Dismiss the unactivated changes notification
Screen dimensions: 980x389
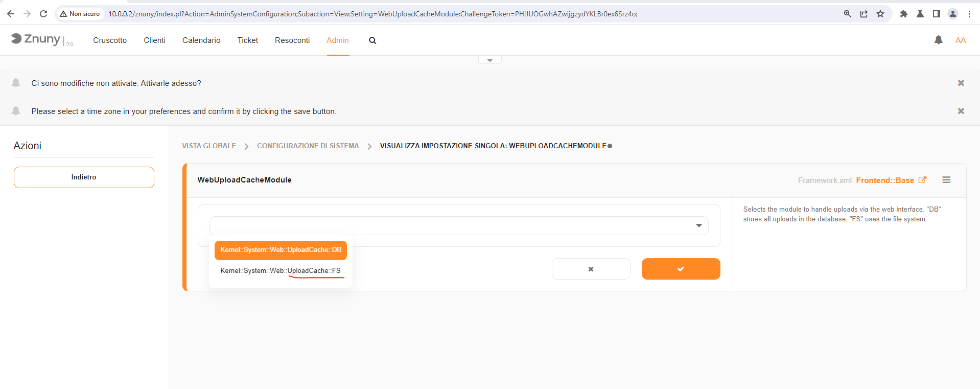click(x=961, y=83)
